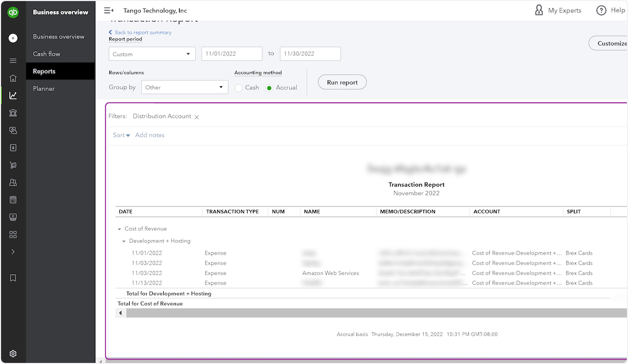Click the Report period label
Screen dimensions: 628x364
(x=126, y=39)
